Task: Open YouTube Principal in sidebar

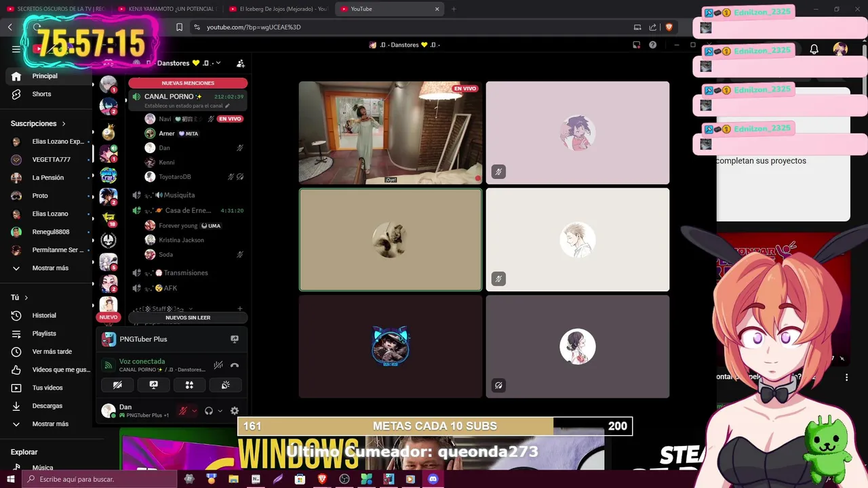Action: click(45, 76)
